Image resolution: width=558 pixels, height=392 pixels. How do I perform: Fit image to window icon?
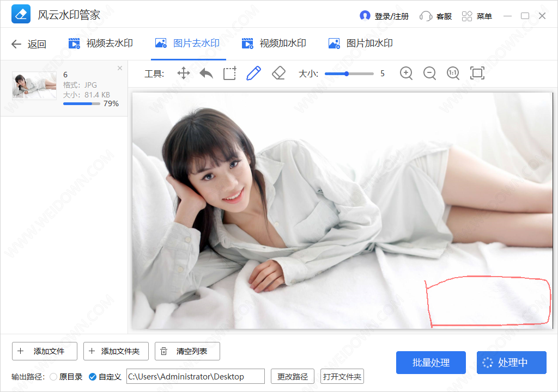[x=477, y=73]
